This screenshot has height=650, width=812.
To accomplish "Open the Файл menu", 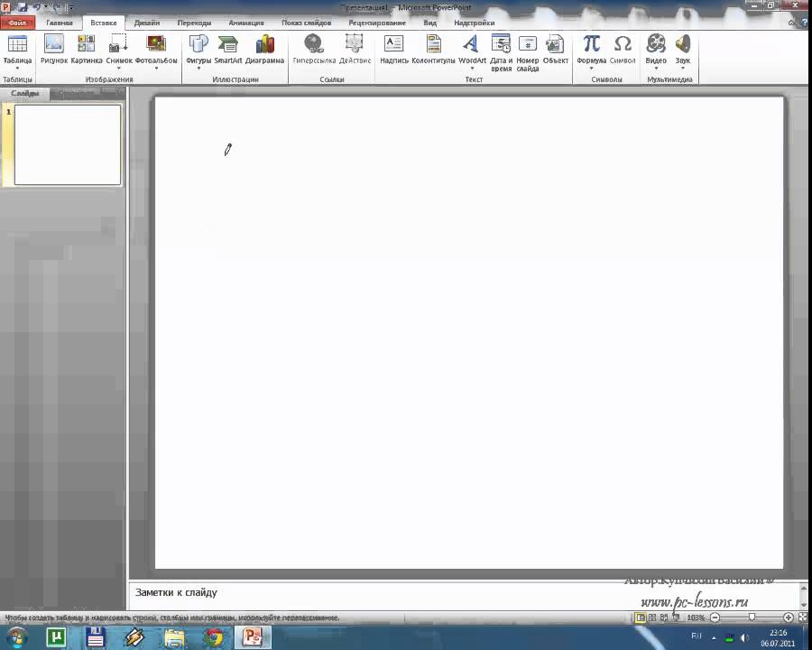I will point(18,23).
